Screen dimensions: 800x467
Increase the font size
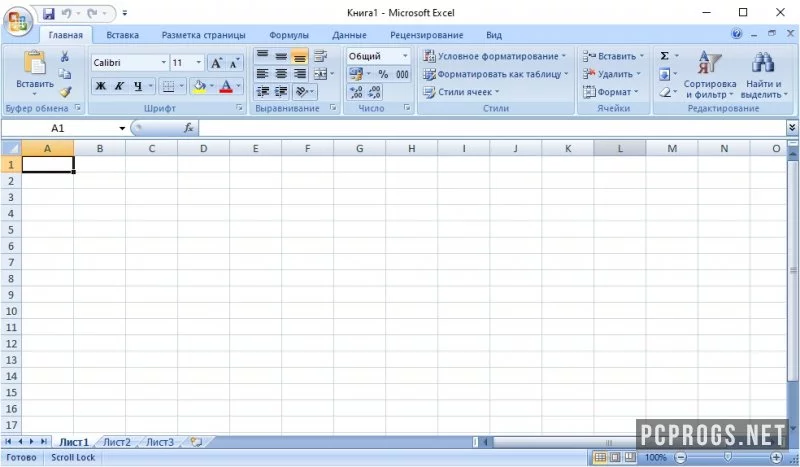(x=216, y=63)
